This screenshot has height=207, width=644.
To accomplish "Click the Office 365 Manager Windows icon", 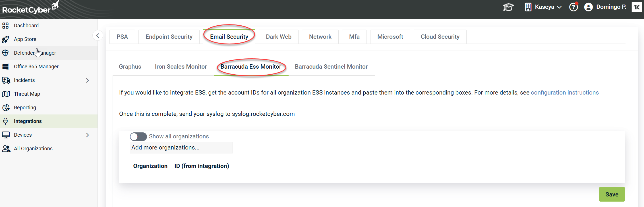I will 5,67.
